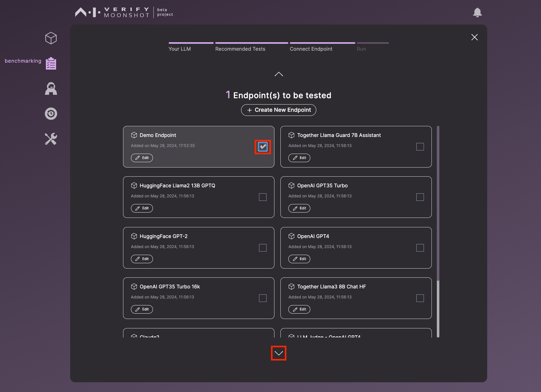Go to the Recommended Tests step
This screenshot has width=541, height=392.
point(240,49)
